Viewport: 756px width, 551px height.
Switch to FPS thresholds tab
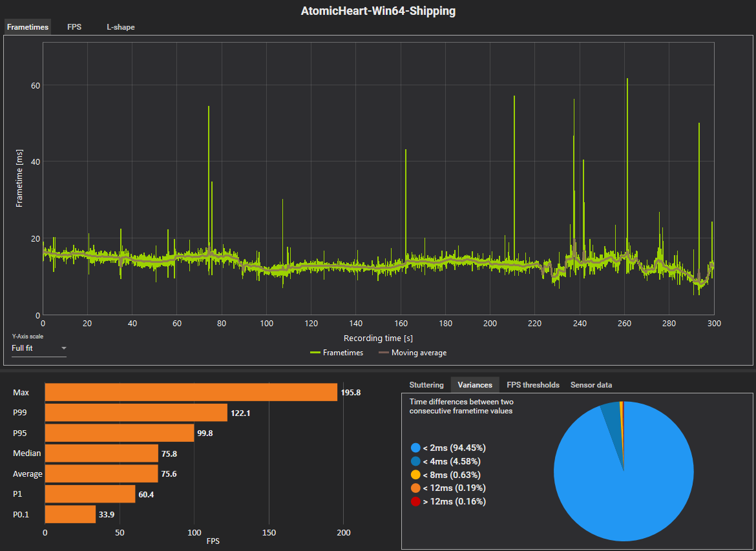(x=533, y=385)
